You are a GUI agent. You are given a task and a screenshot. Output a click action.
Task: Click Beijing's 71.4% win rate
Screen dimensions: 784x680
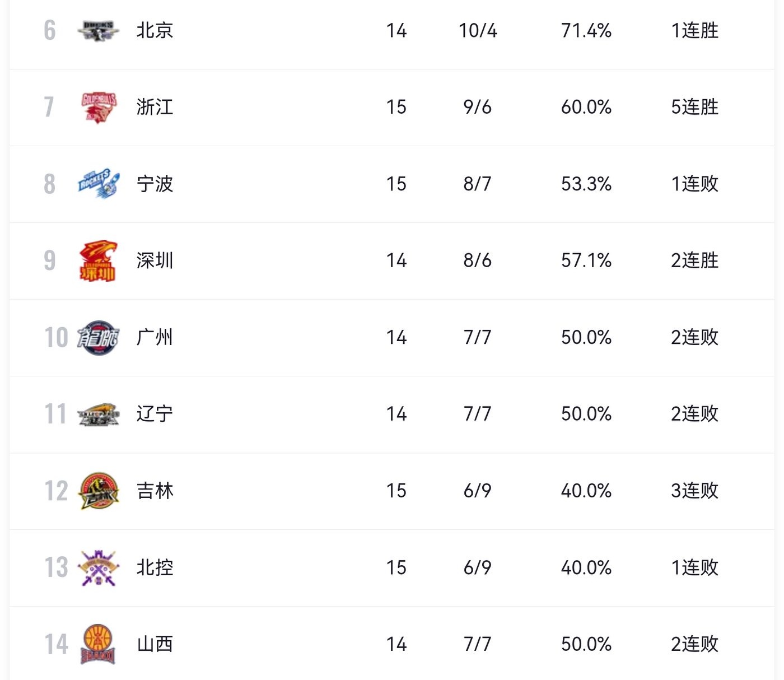pos(586,30)
